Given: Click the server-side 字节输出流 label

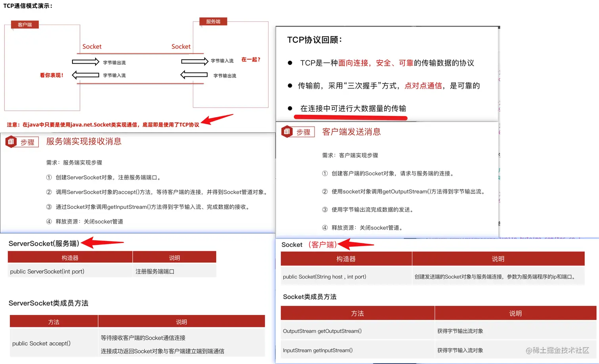Looking at the screenshot, I should pyautogui.click(x=225, y=76).
